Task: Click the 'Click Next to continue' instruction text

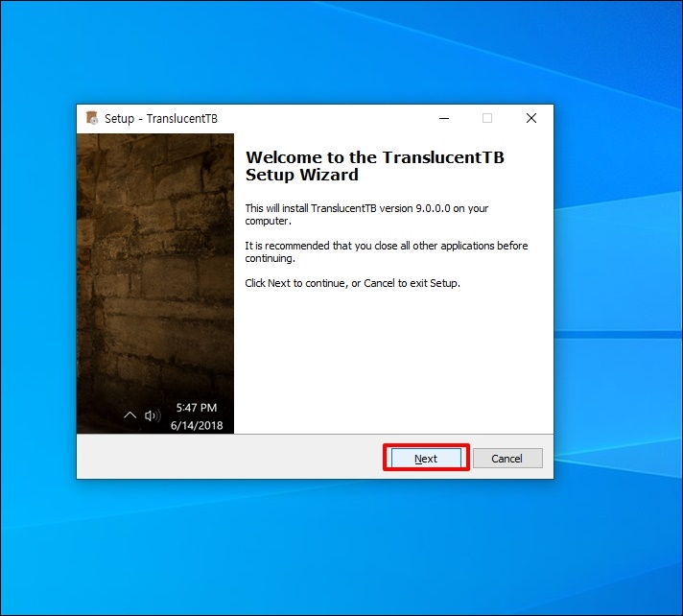Action: coord(352,283)
